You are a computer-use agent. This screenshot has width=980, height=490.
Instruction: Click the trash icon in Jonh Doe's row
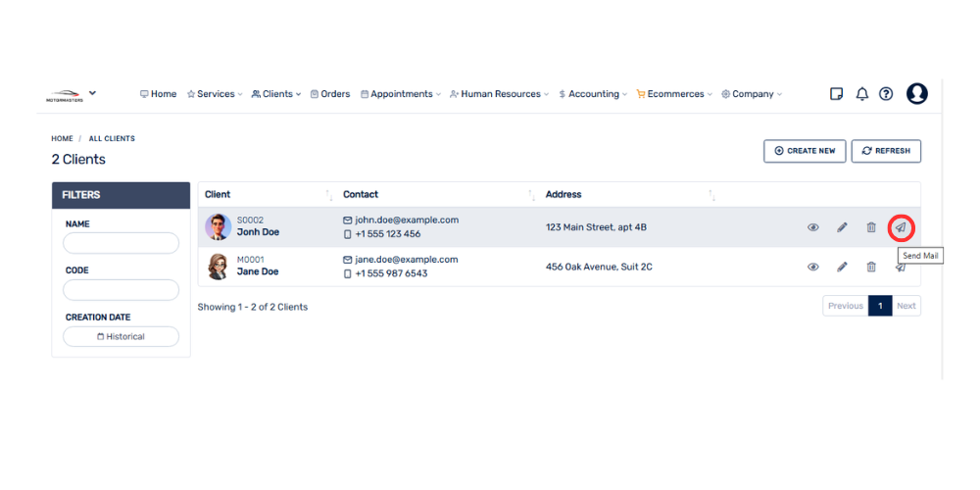pyautogui.click(x=871, y=227)
